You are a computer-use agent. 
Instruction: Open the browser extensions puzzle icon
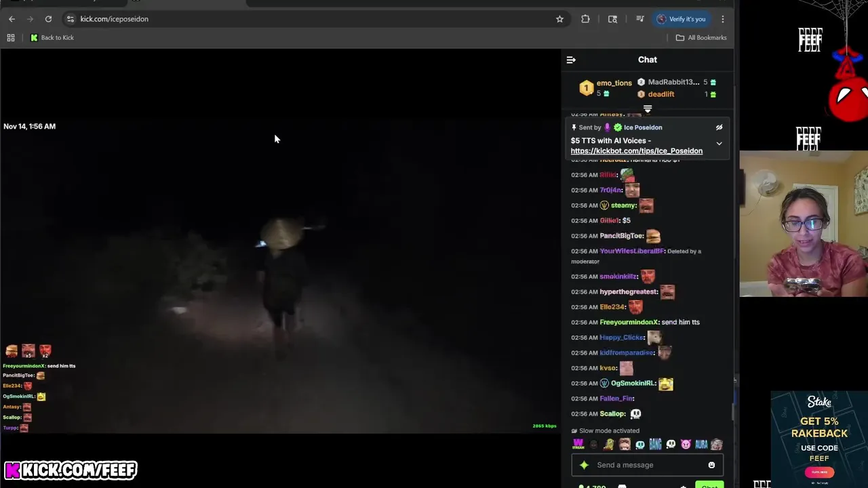(585, 19)
